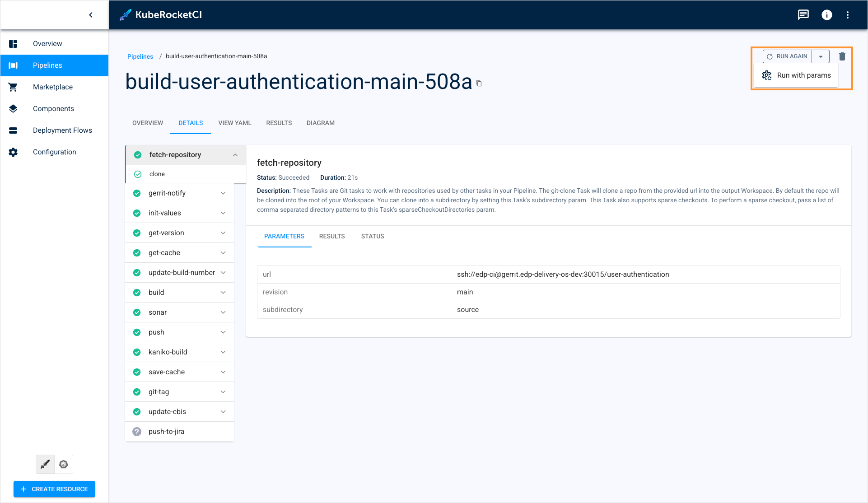Copy pipeline run name via copy icon
This screenshot has height=503, width=868.
479,84
